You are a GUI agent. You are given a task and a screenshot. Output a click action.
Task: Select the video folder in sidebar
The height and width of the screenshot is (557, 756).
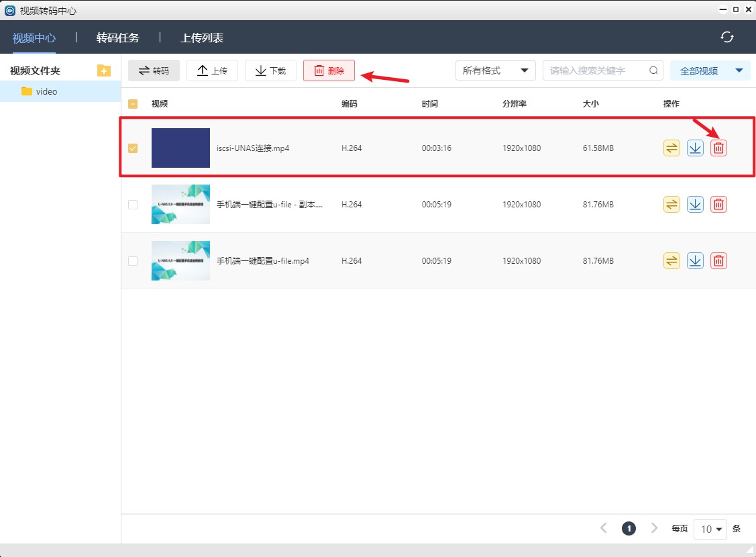[x=46, y=91]
